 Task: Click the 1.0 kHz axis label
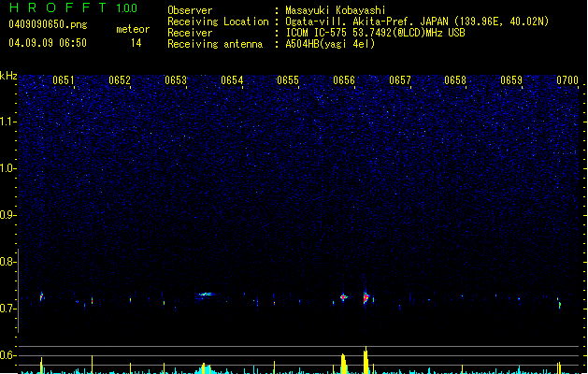point(8,168)
